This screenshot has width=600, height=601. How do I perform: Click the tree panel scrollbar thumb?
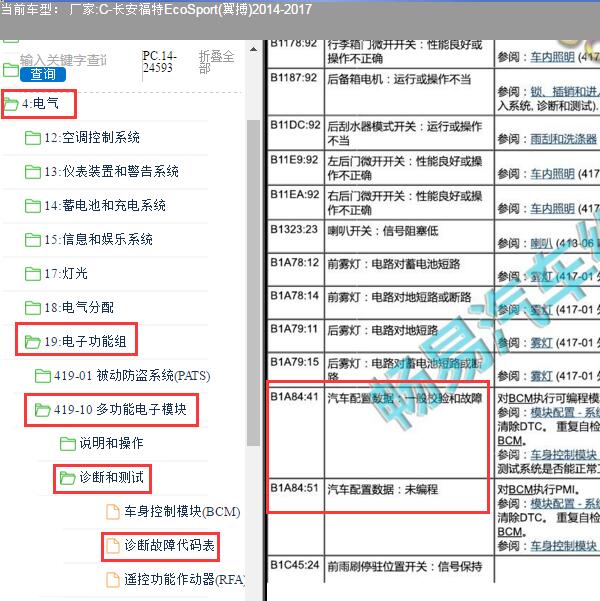(253, 283)
